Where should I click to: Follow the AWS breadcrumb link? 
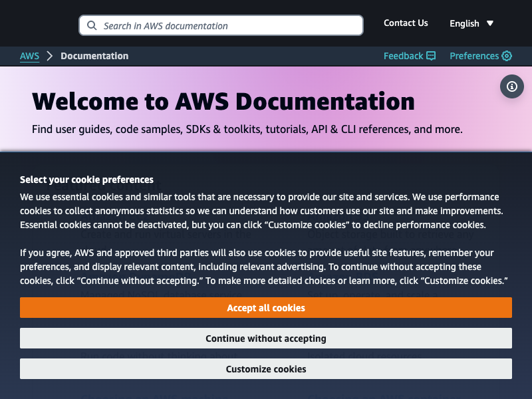point(29,56)
